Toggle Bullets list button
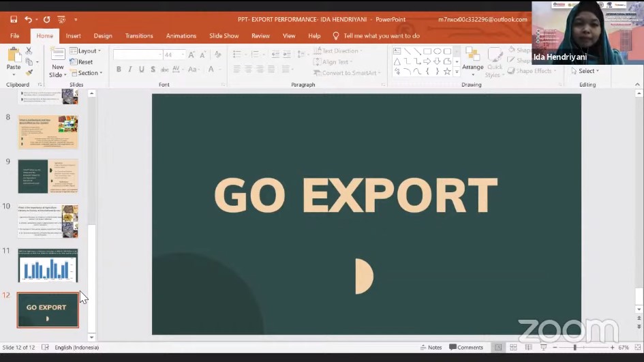The width and height of the screenshot is (644, 362). (x=237, y=55)
